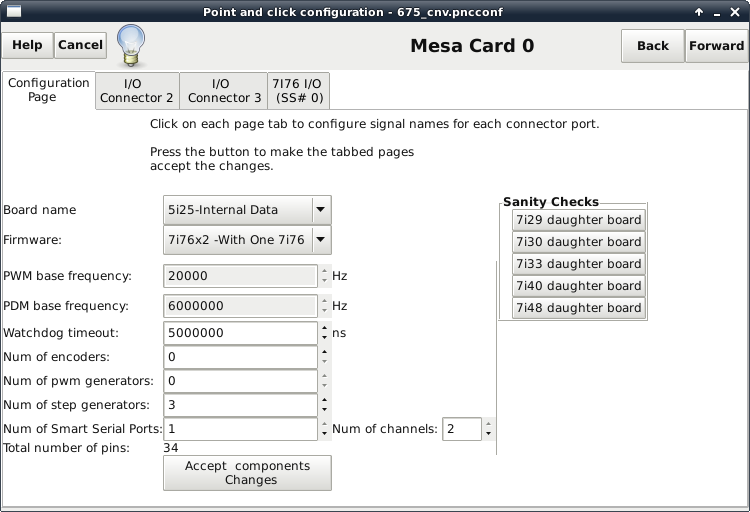Viewport: 750px width, 512px height.
Task: Decrease the Num of channels value
Action: click(488, 434)
